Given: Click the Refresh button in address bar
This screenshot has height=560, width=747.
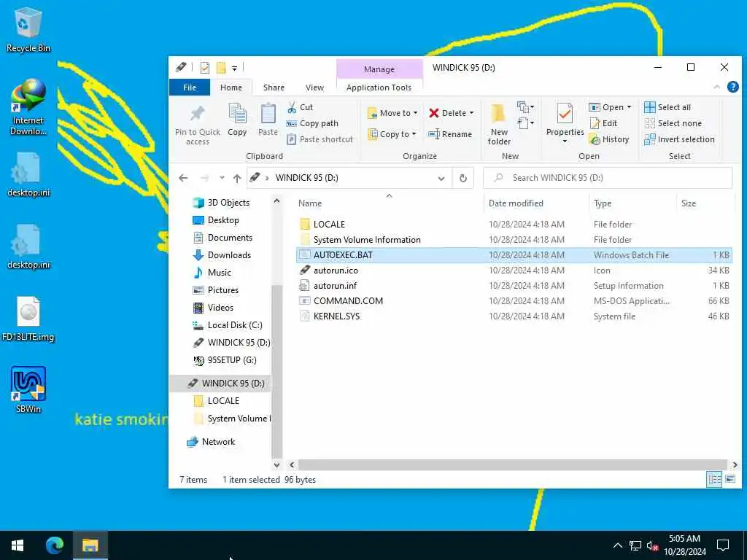Looking at the screenshot, I should click(x=462, y=178).
